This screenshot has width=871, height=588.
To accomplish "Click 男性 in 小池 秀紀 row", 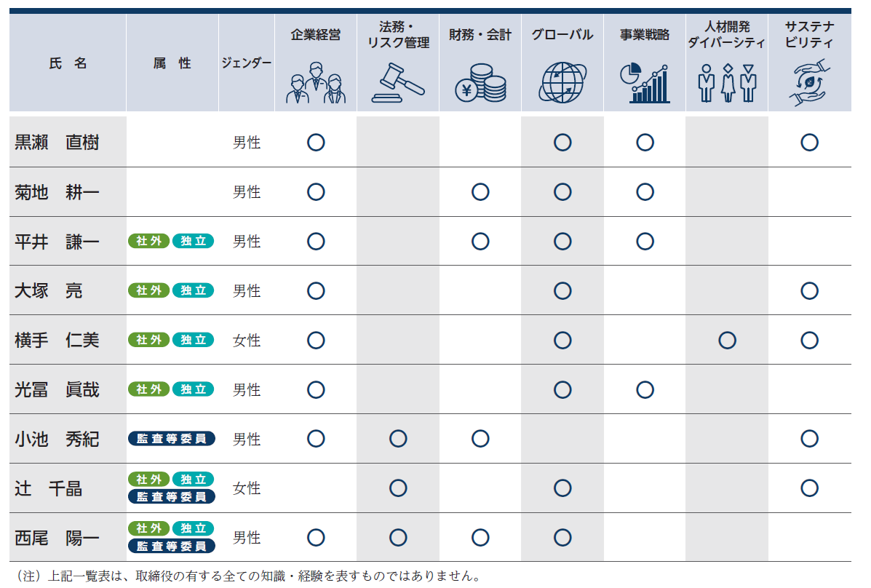I will 247,439.
